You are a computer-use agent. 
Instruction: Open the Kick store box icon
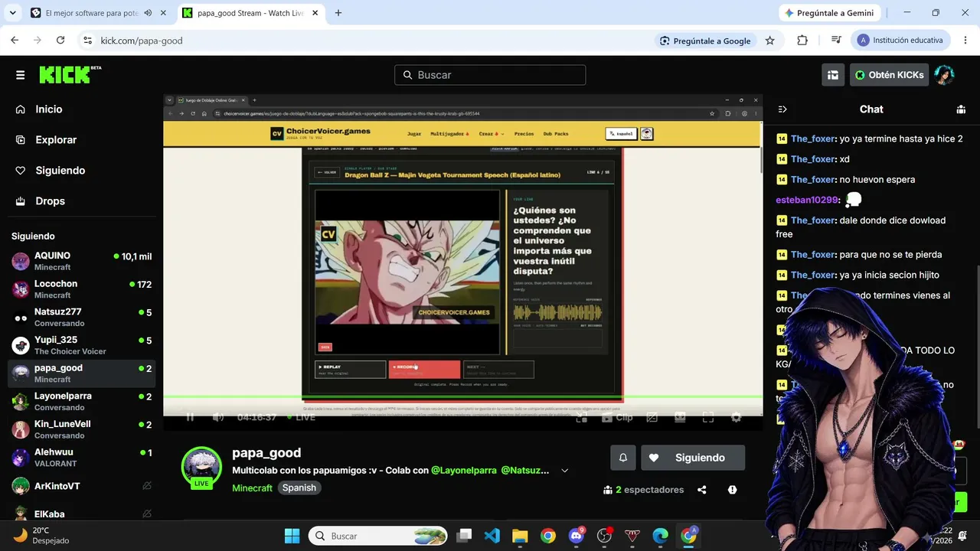click(832, 75)
